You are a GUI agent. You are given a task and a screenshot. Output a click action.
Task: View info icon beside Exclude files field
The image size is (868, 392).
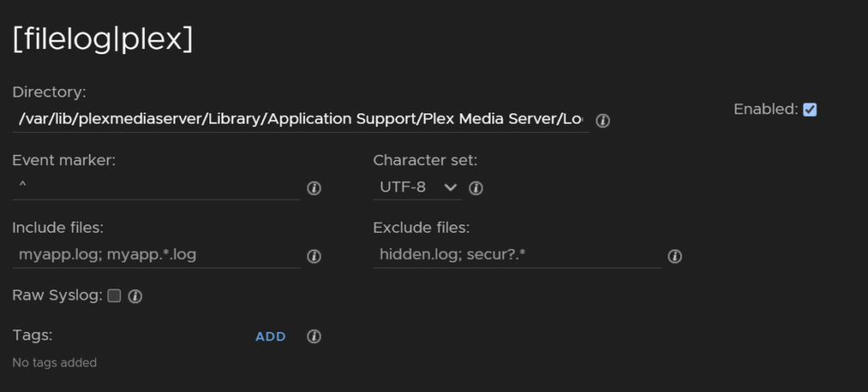tap(674, 257)
